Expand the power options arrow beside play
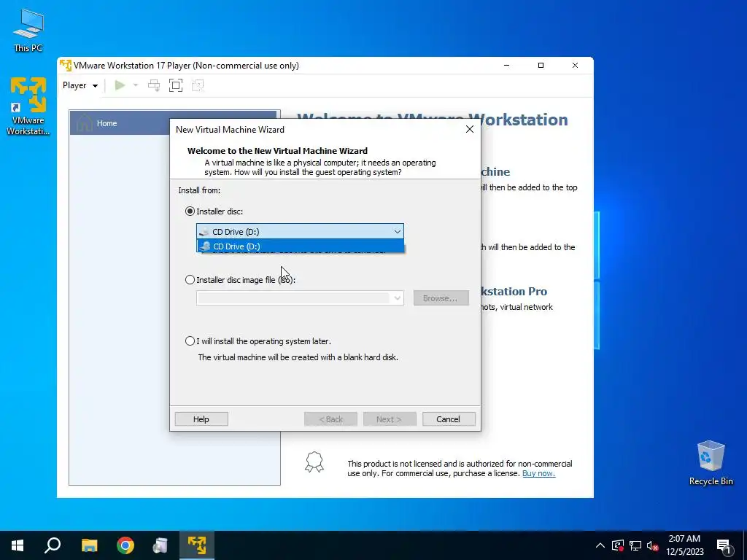The height and width of the screenshot is (560, 747). click(135, 85)
